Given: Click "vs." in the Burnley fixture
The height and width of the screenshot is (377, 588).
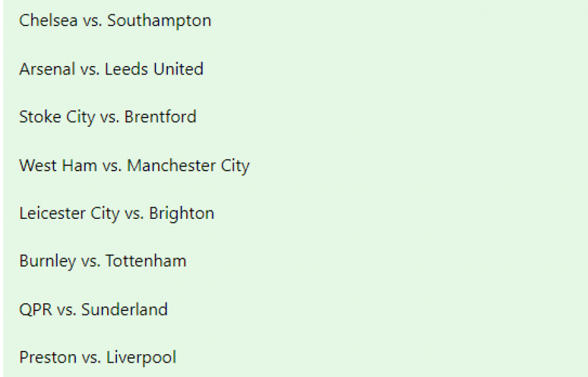Looking at the screenshot, I should coord(91,263).
